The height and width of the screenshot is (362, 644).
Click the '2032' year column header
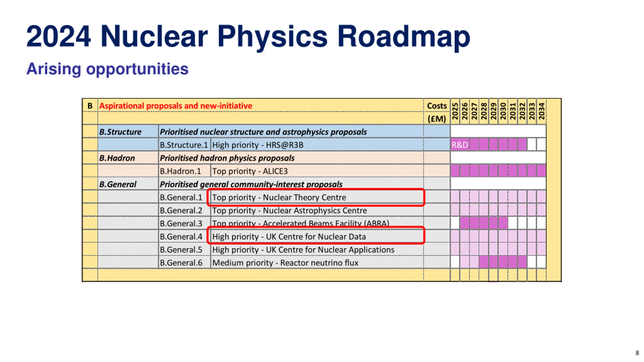(522, 111)
